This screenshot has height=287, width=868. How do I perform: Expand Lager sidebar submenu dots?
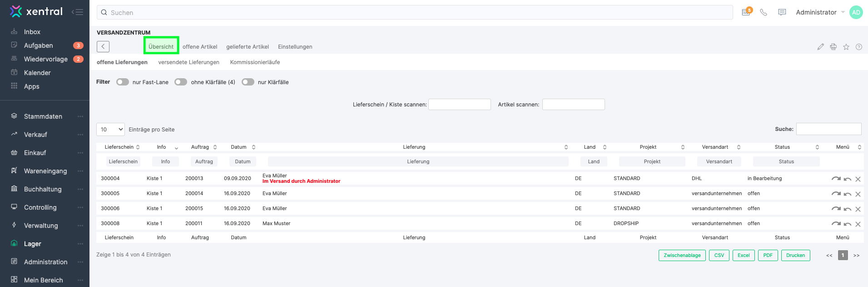[x=80, y=244]
